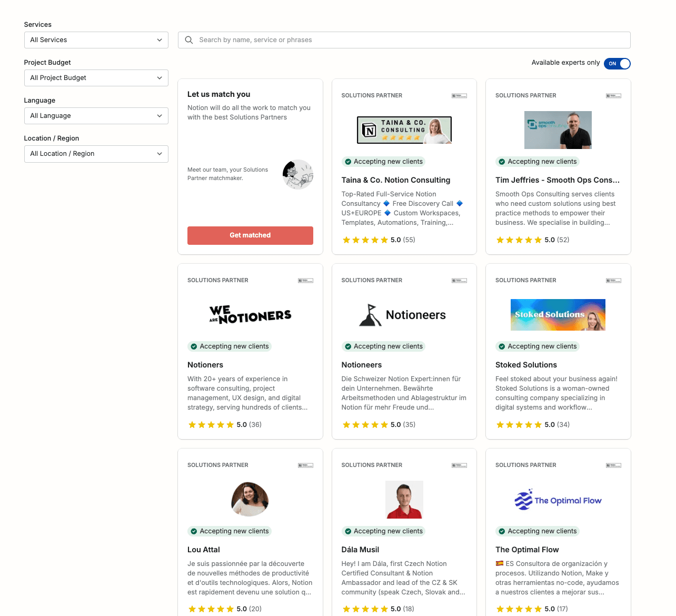
Task: Open the Taina & Co. Notion Consulting profile
Action: coord(395,180)
